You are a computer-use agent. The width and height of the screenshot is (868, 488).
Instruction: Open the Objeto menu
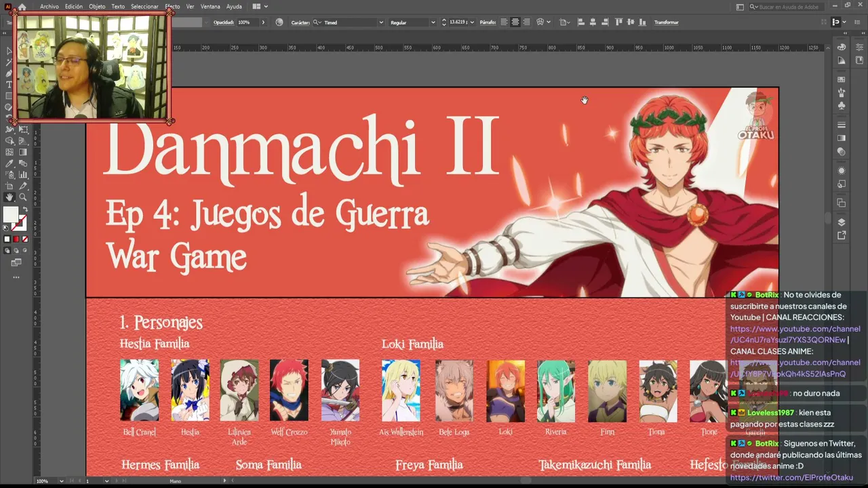pos(97,7)
